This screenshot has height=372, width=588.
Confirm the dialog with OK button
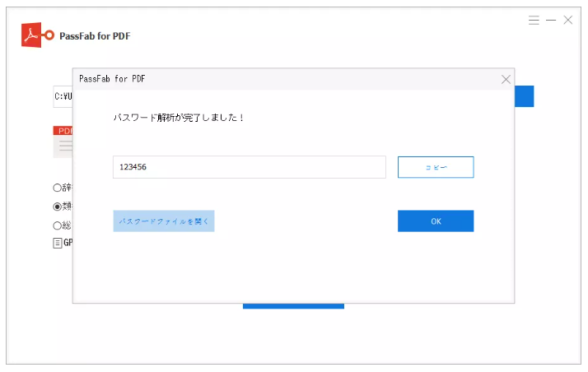(435, 221)
